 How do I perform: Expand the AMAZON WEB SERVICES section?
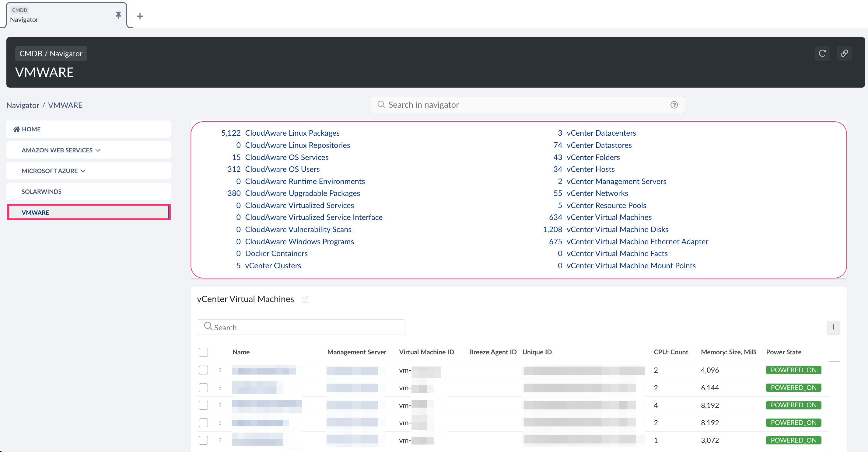98,150
